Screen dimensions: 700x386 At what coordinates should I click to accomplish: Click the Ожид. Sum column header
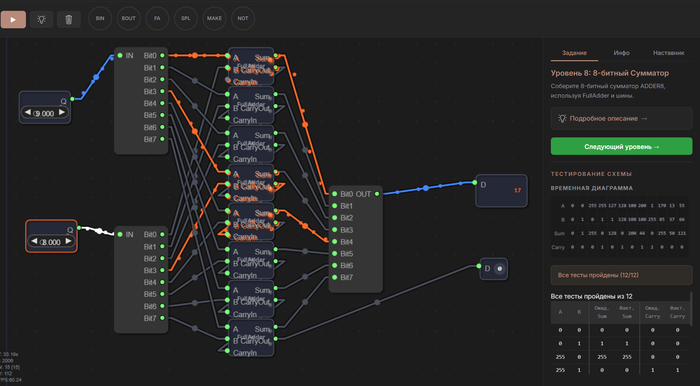[x=602, y=312]
